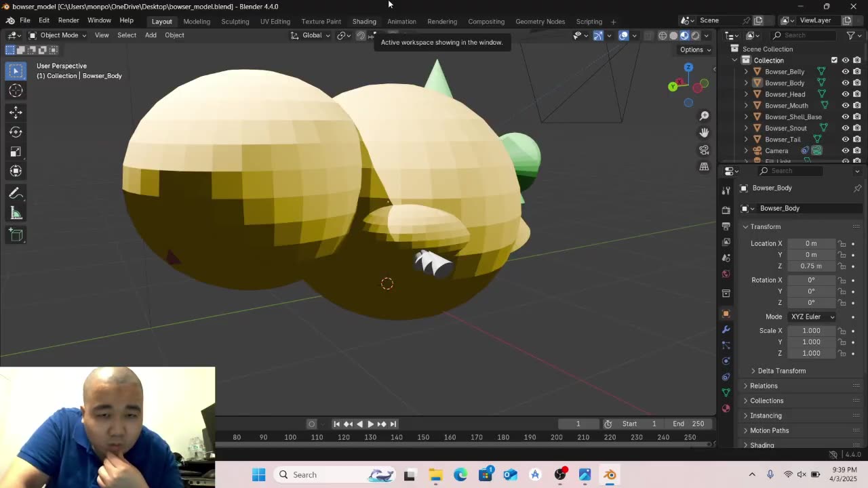
Task: Open the Add menu in viewport header
Action: click(151, 35)
